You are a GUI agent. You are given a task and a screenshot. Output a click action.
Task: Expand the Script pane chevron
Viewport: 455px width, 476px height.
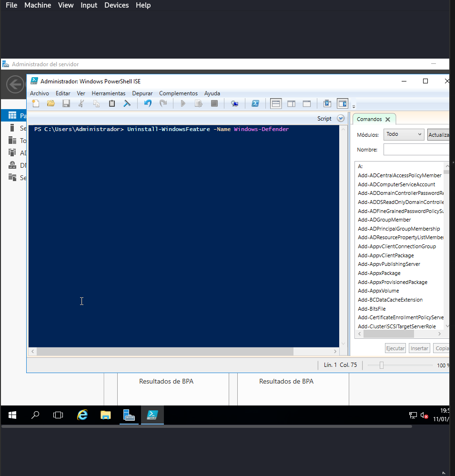pos(341,118)
